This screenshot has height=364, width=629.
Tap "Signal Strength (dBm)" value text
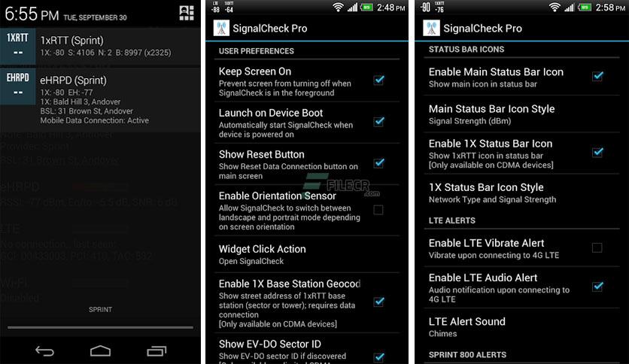469,121
